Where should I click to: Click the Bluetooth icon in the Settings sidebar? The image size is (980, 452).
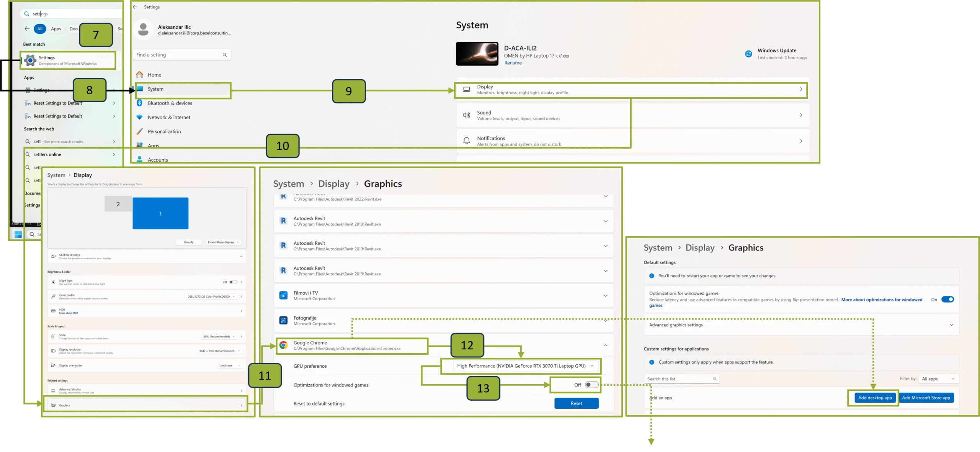[x=140, y=103]
